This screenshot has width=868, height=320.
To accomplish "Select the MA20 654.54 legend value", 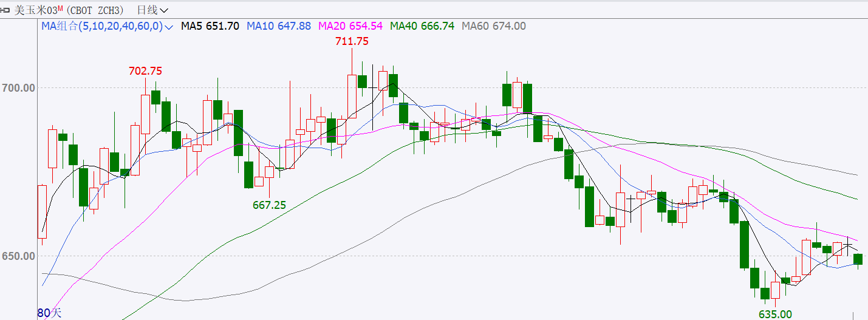I will [350, 26].
